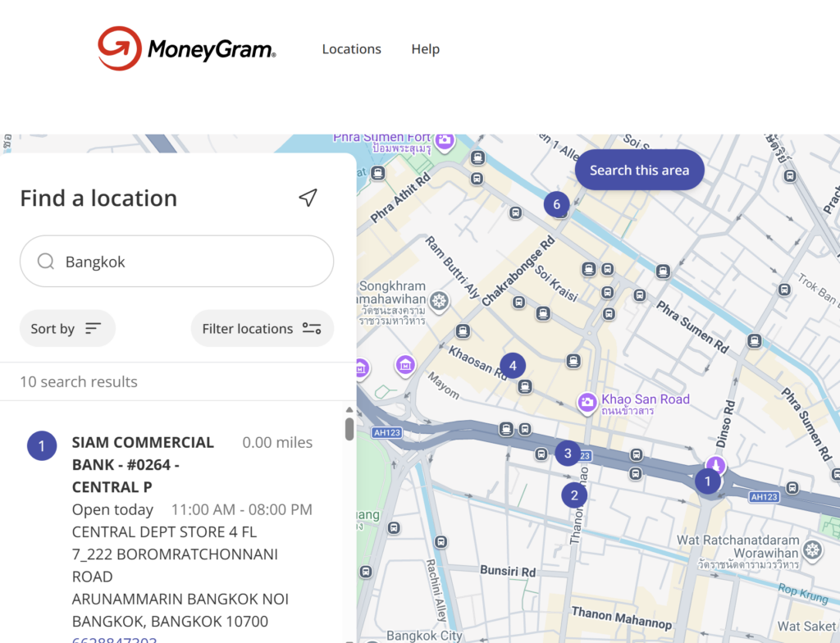Image resolution: width=840 pixels, height=643 pixels.
Task: Open the Sort by dropdown
Action: point(67,329)
